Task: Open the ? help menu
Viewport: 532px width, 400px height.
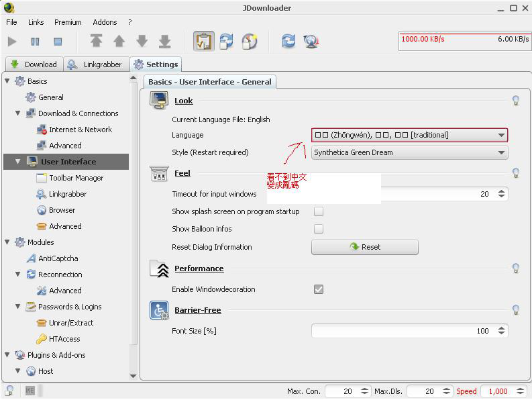Action: (x=130, y=22)
